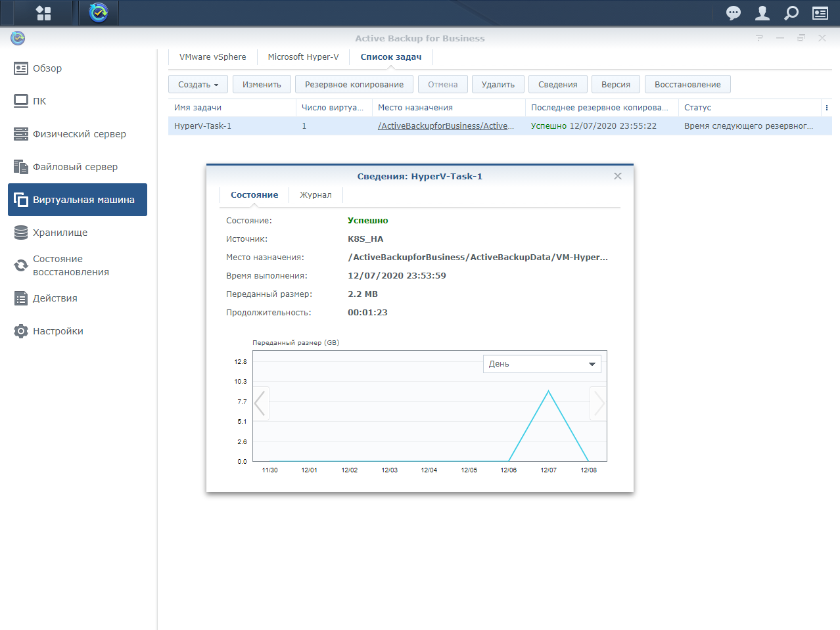Click the Виртуальная машина icon
Viewport: 840px width, 630px height.
(21, 200)
